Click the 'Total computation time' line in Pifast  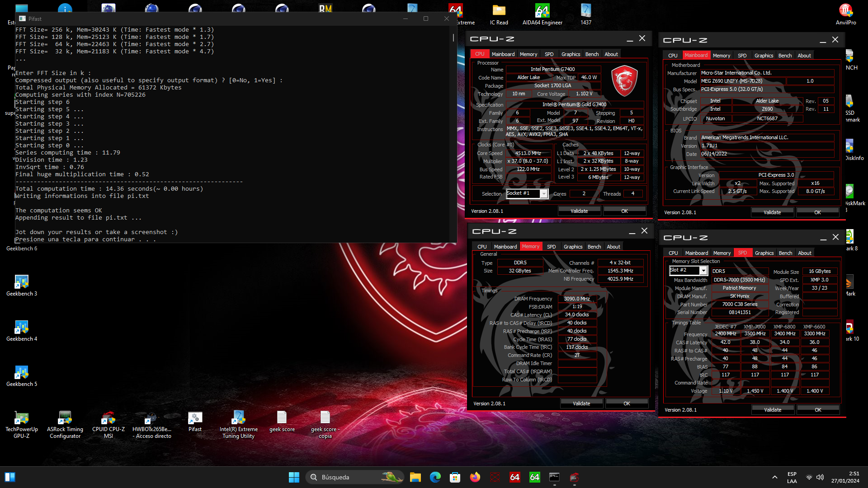pos(109,189)
